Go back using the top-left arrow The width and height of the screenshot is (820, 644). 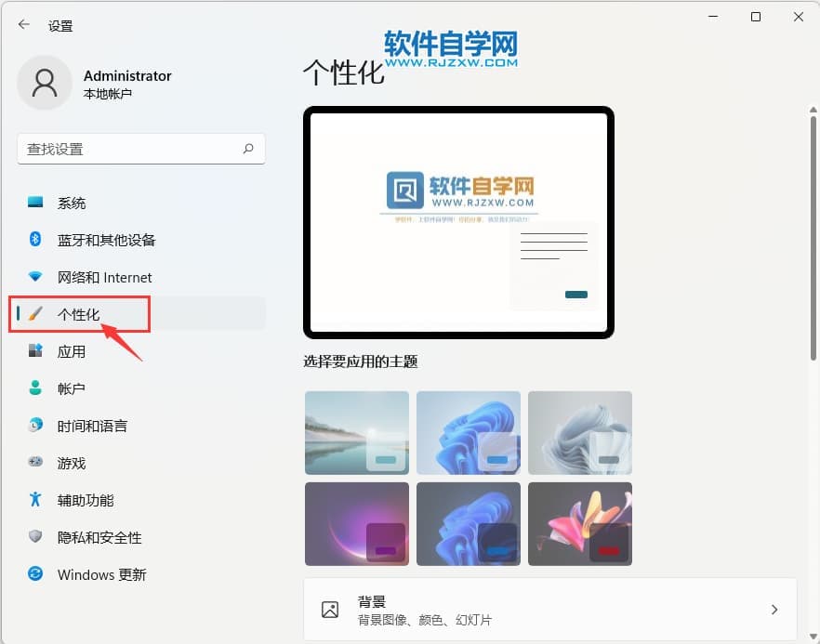tap(24, 25)
